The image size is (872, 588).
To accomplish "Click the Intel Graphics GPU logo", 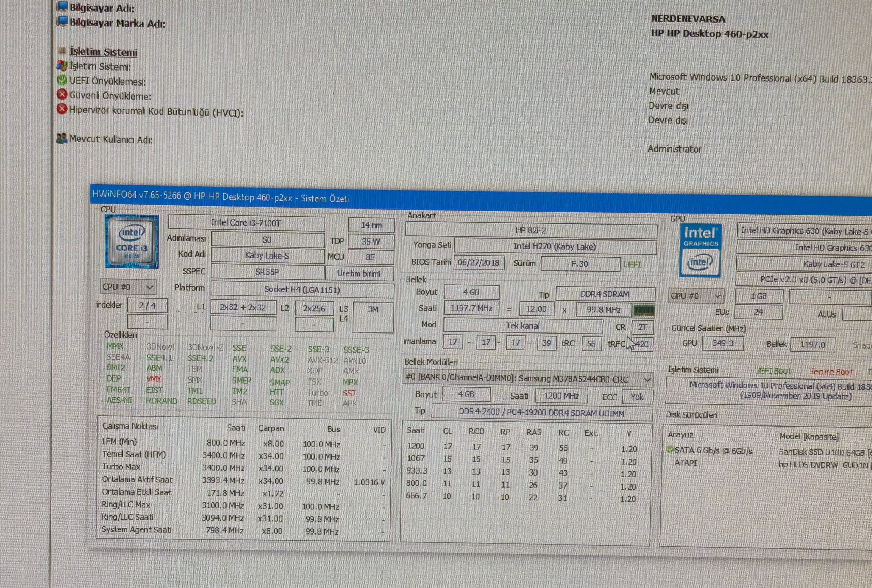I will (700, 250).
